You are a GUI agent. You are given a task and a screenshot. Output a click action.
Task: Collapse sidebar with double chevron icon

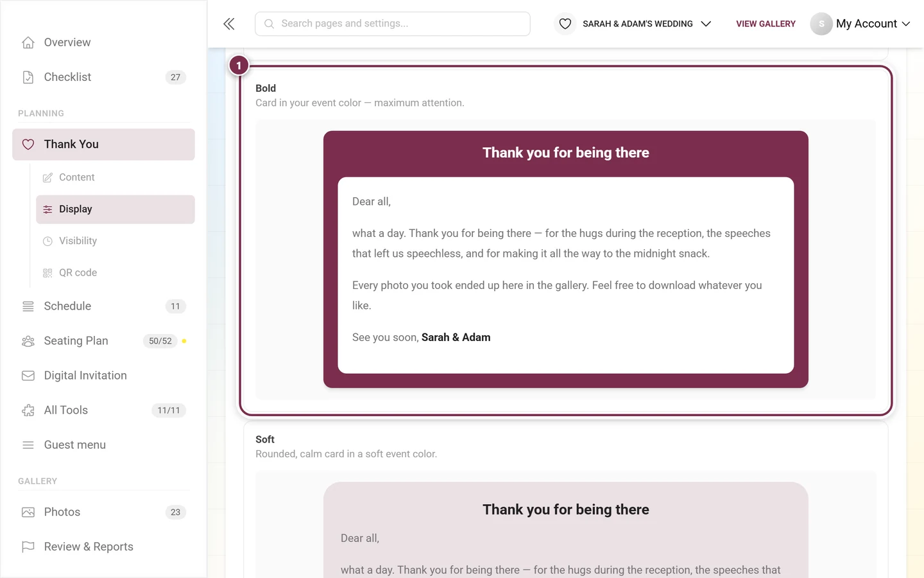(x=229, y=24)
